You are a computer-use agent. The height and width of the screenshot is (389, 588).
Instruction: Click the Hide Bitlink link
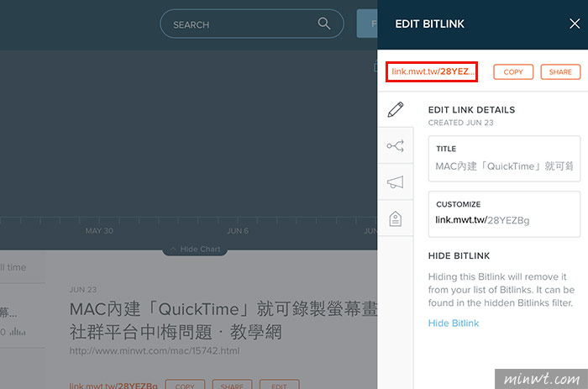tap(454, 323)
